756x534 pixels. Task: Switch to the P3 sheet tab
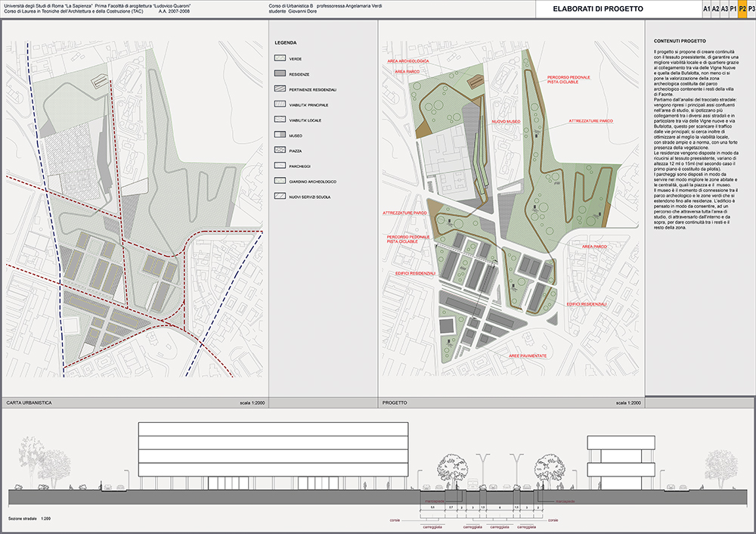[x=751, y=9]
